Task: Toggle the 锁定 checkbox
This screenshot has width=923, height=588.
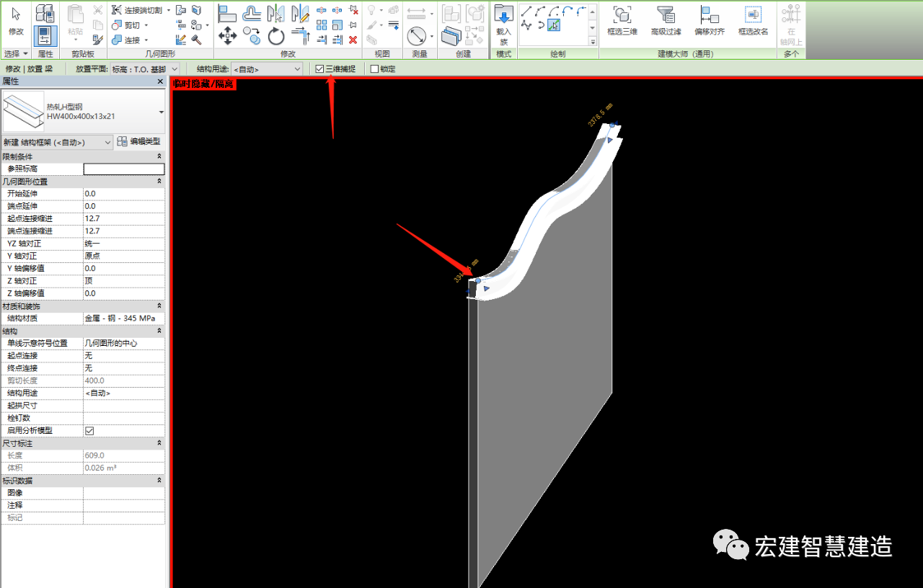Action: pyautogui.click(x=374, y=69)
